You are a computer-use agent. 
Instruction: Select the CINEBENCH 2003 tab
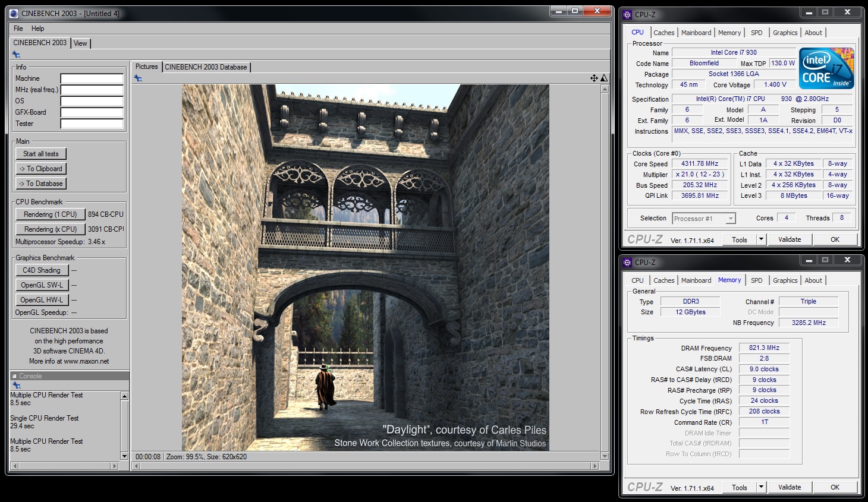(x=40, y=43)
